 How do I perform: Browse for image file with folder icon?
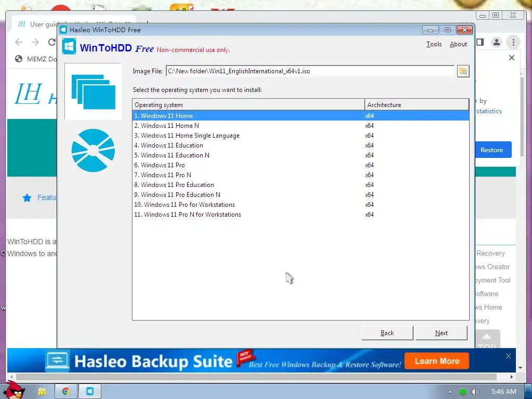pyautogui.click(x=463, y=71)
